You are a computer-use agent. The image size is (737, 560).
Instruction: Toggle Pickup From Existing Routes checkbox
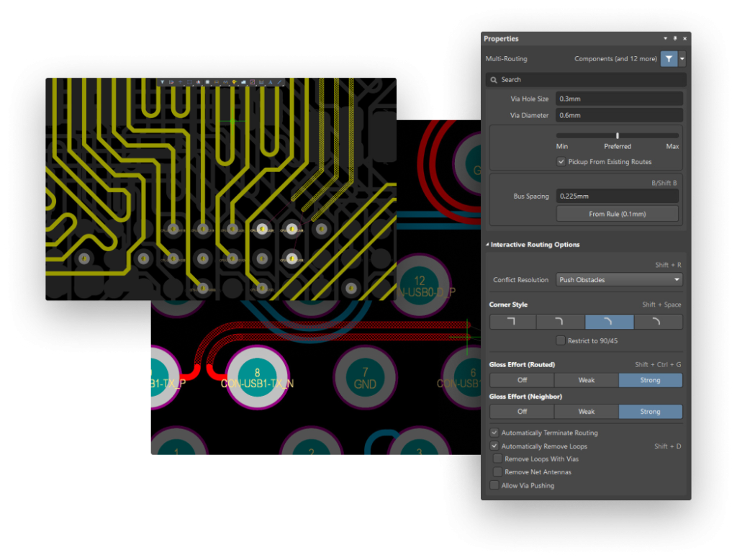(x=561, y=162)
